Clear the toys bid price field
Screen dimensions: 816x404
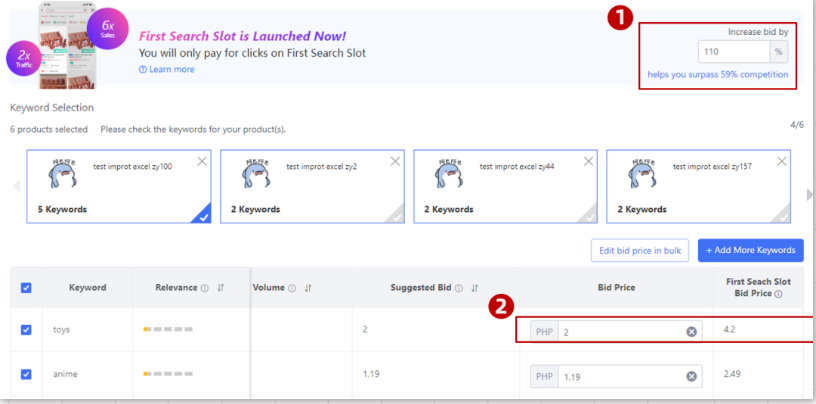pyautogui.click(x=691, y=331)
